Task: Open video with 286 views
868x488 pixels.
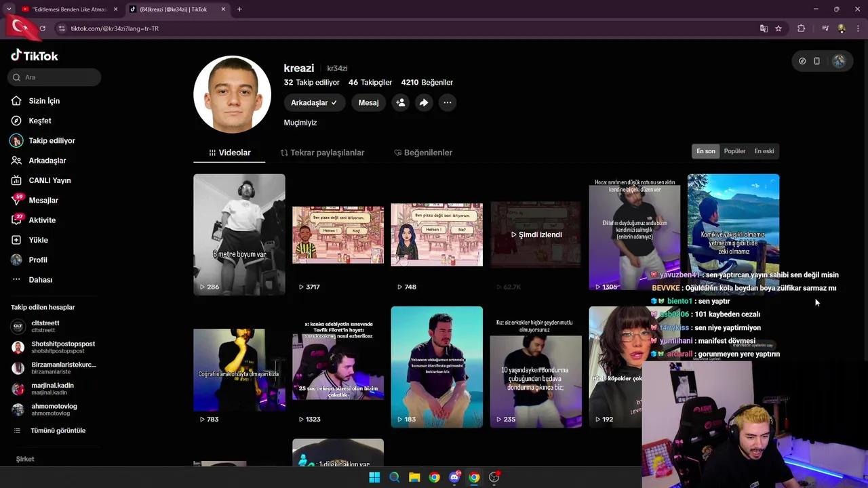Action: pos(239,235)
